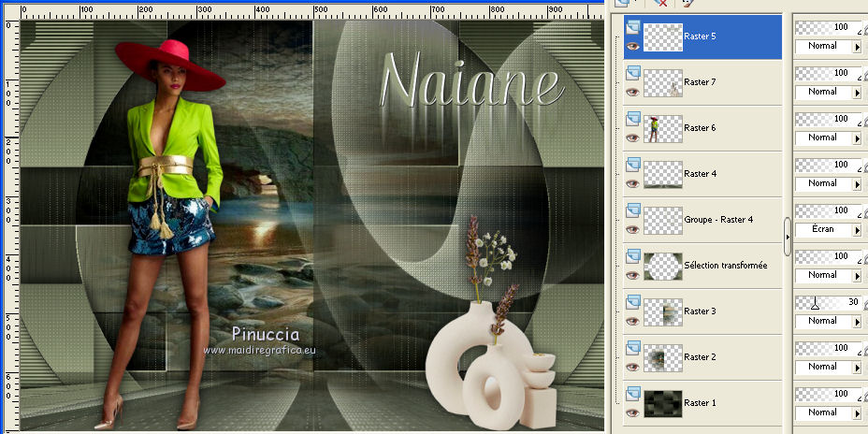Open the Écran blend mode dropdown
868x434 pixels.
(857, 230)
